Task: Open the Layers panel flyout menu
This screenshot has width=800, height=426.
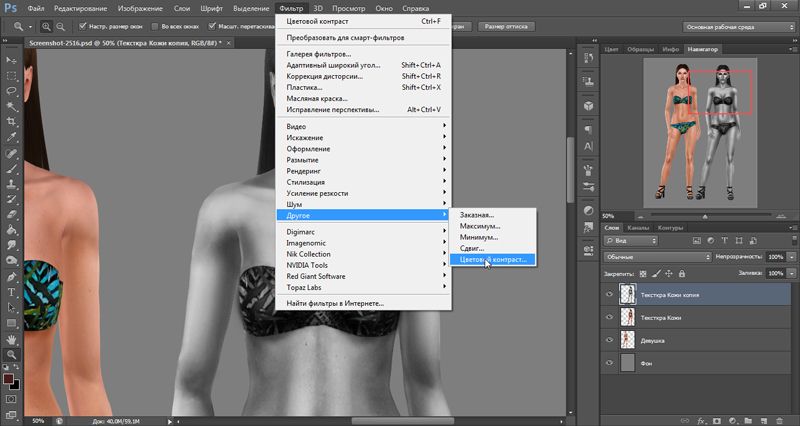Action: click(793, 228)
